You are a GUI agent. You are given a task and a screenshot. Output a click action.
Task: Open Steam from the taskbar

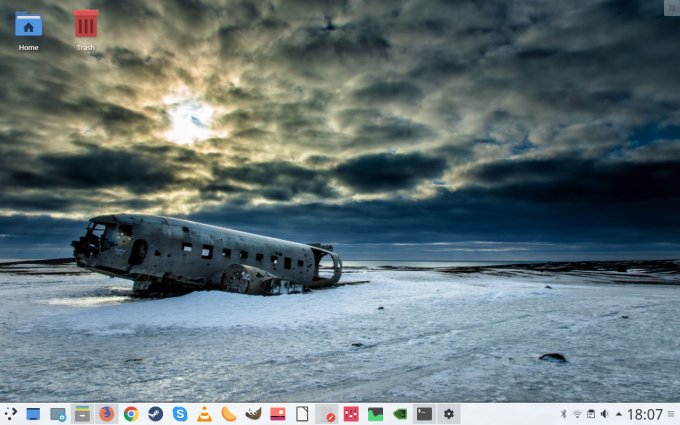(155, 414)
